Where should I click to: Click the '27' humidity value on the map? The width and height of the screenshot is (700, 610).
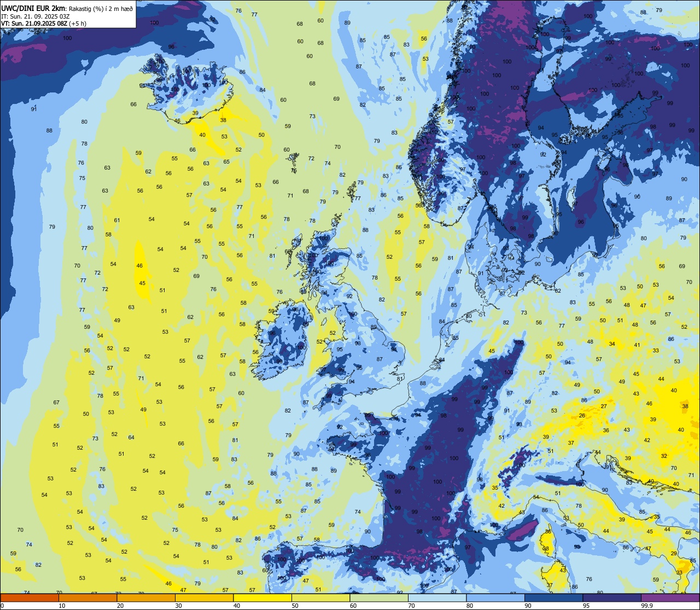[604, 406]
